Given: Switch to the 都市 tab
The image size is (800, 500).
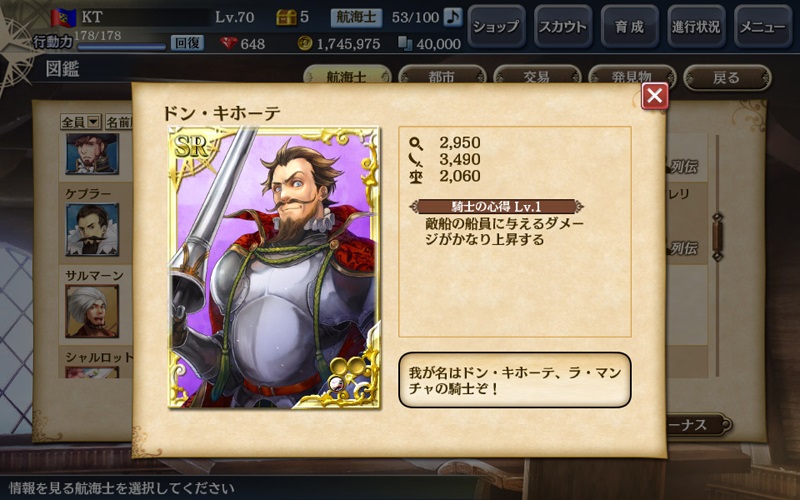Looking at the screenshot, I should tap(441, 77).
